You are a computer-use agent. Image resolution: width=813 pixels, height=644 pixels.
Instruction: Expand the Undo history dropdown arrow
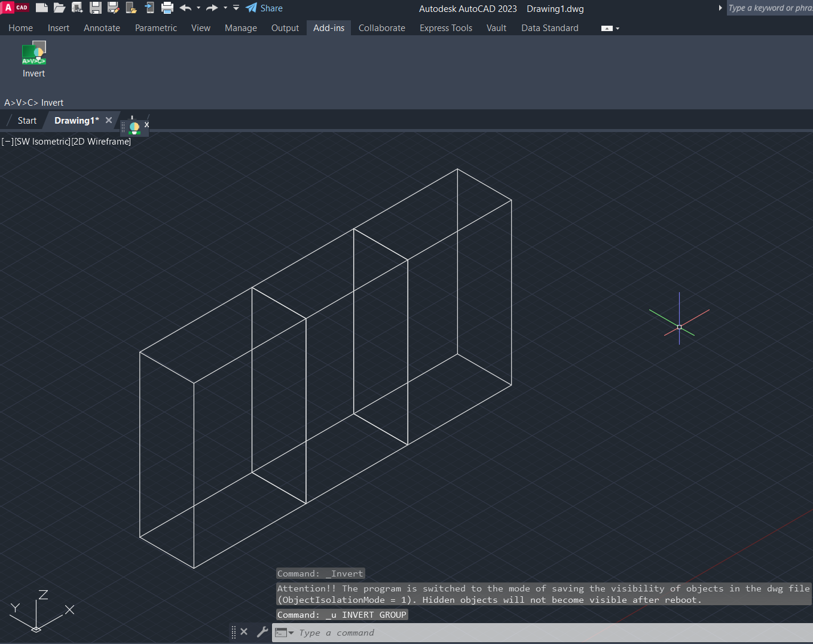[198, 8]
